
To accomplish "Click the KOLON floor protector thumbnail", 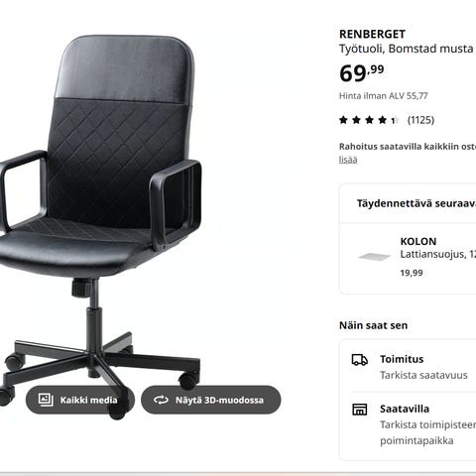I will click(374, 256).
